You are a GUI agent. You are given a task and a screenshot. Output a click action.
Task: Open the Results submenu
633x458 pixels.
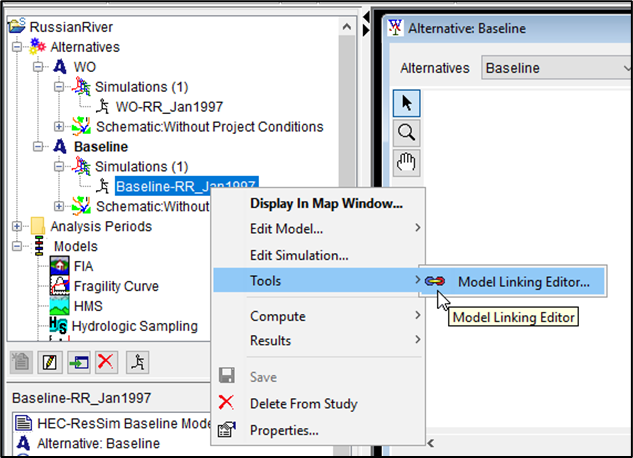click(319, 340)
